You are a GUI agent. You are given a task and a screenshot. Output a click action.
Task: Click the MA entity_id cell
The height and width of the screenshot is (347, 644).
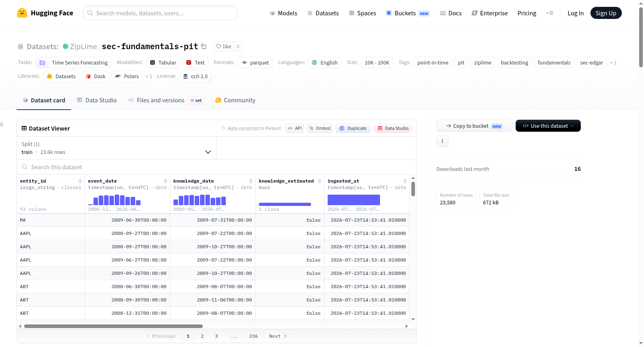coord(51,220)
